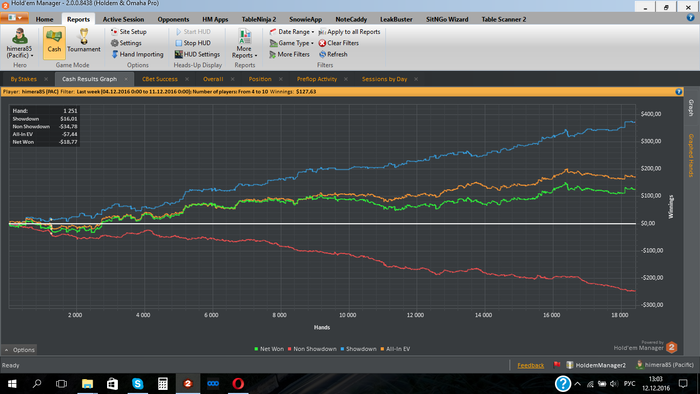
Task: Open help icon on filter bar
Action: click(x=679, y=91)
